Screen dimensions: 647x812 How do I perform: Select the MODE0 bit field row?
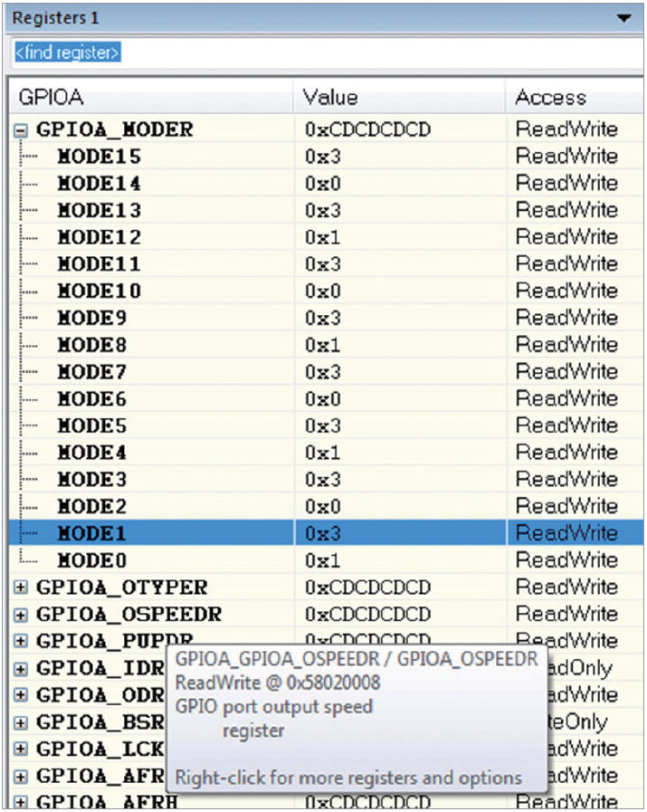(x=93, y=560)
